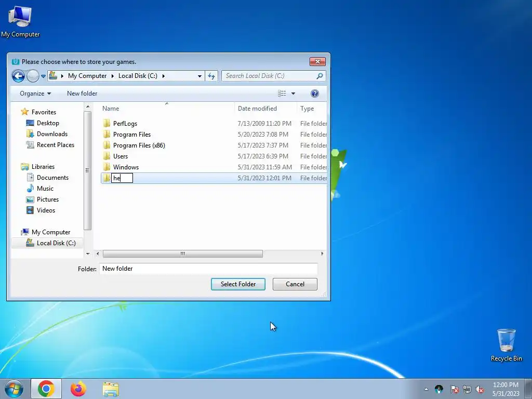Click the Cancel button

295,284
